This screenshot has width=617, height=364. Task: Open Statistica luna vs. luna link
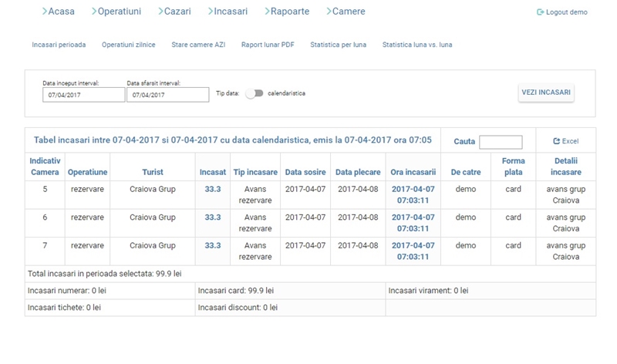[417, 45]
